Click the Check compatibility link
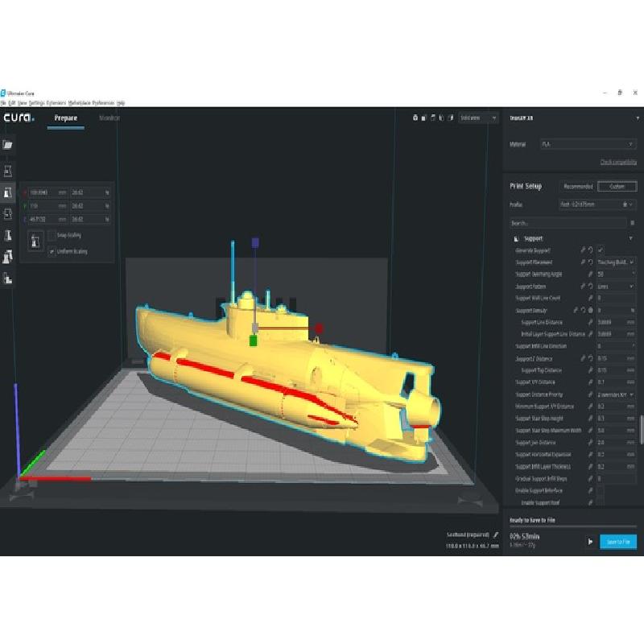This screenshot has height=644, width=644. [x=617, y=163]
